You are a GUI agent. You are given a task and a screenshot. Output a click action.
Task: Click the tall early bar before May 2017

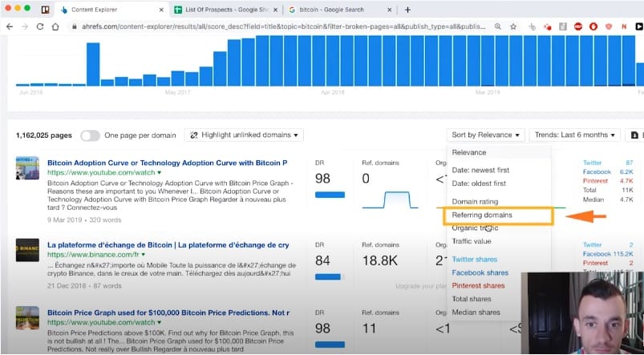coord(93,64)
